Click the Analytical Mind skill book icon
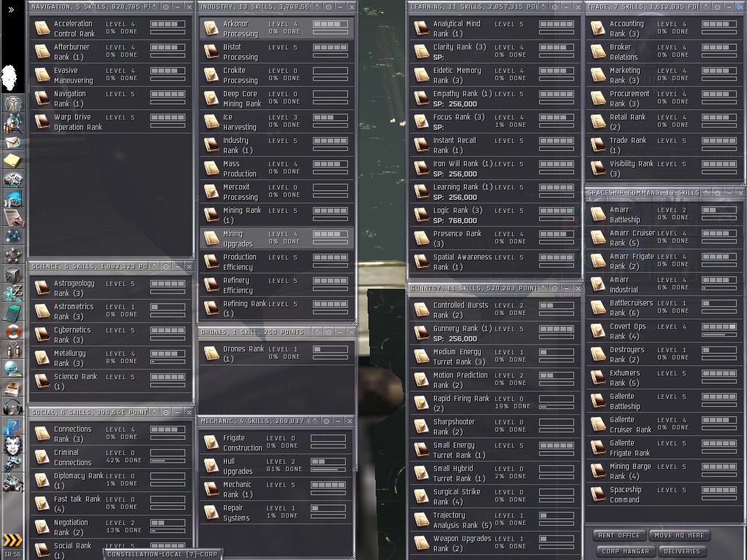The image size is (747, 560). (421, 28)
